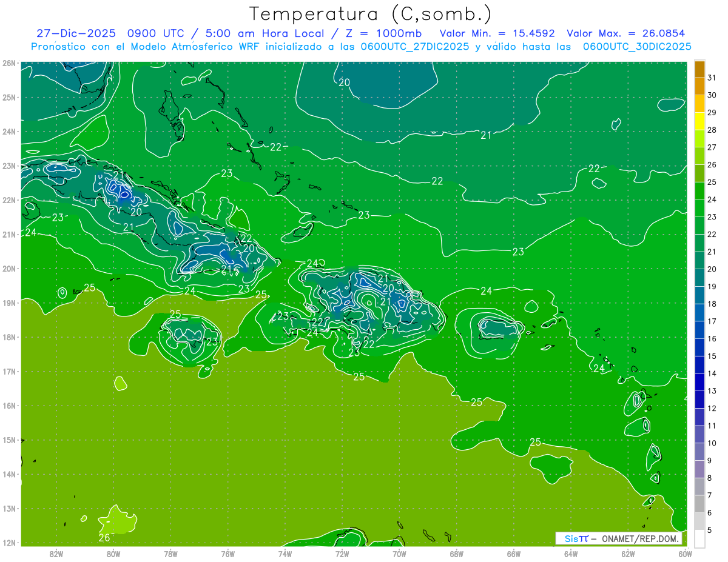Click the 16N latitude axis label
728x562 pixels.
click(9, 406)
